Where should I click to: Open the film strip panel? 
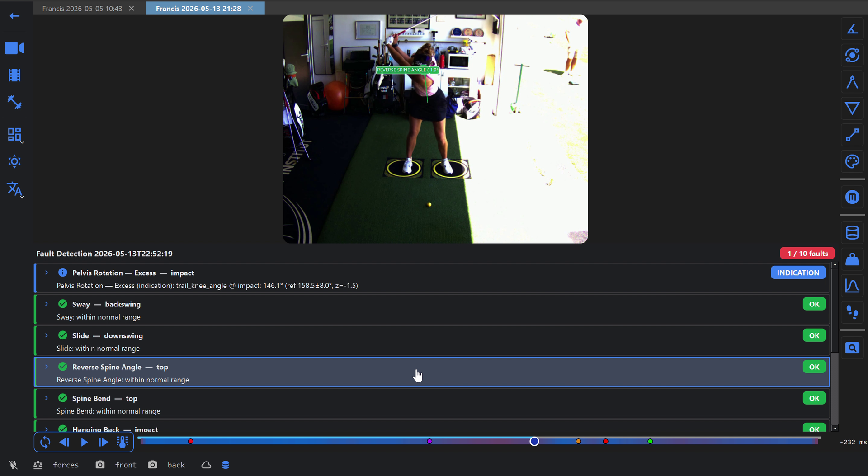pos(14,75)
